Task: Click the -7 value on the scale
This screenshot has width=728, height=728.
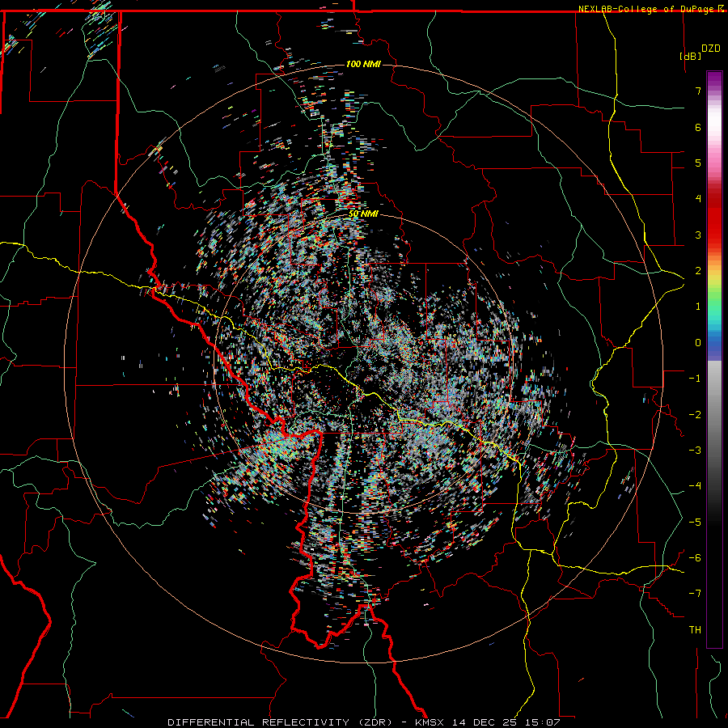Action: pos(695,594)
